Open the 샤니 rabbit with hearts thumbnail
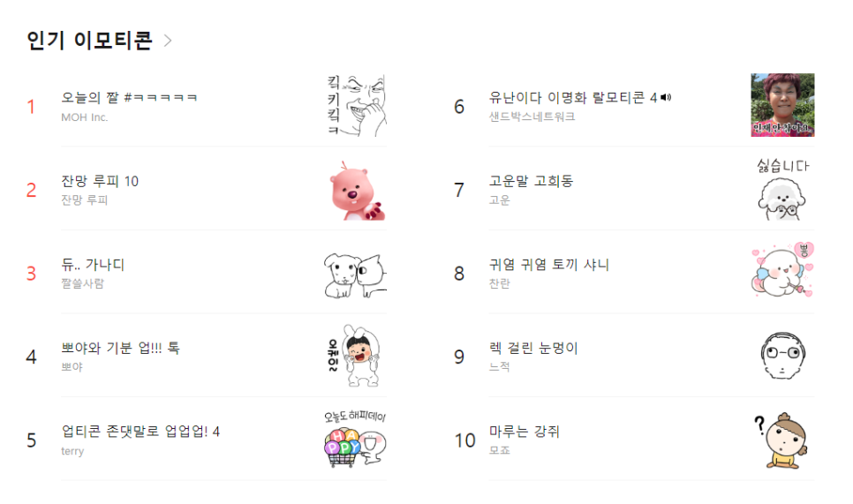853x504 pixels. pos(782,271)
